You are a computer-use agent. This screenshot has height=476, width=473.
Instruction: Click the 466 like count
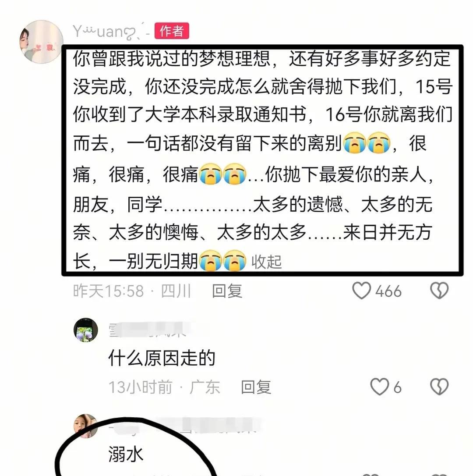coord(388,291)
